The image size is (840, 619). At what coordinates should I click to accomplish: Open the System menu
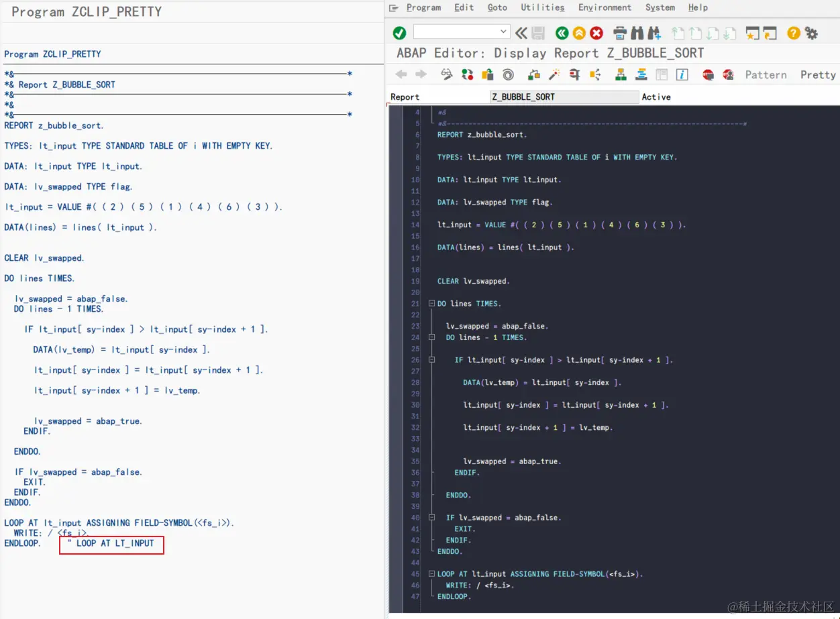(x=660, y=7)
